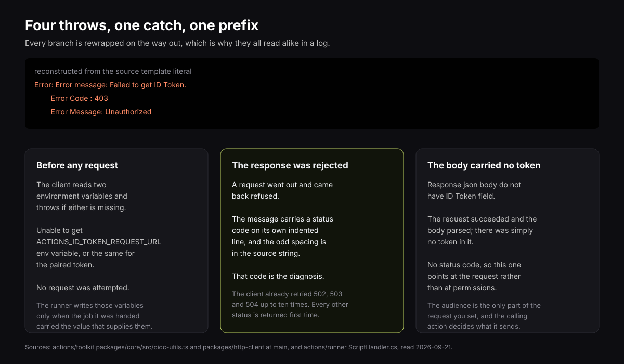Image resolution: width=624 pixels, height=364 pixels.
Task: Select the line "Error Message: Unauthorized"
Action: coord(101,112)
